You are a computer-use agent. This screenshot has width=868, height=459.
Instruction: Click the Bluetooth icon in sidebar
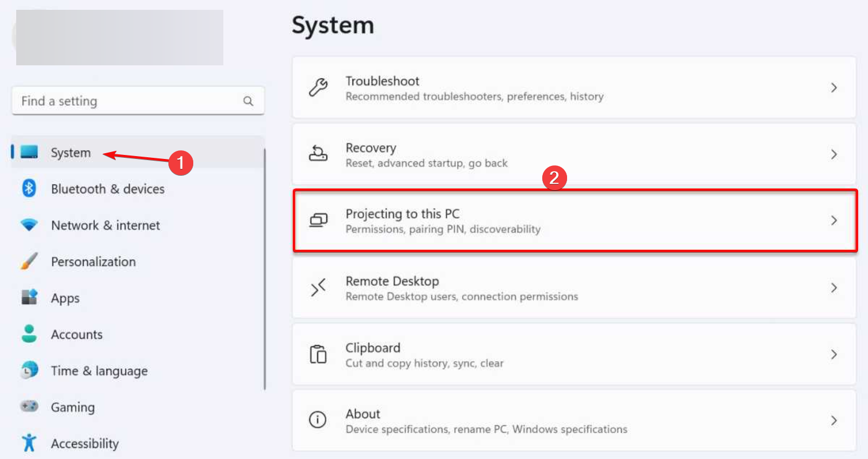click(29, 188)
